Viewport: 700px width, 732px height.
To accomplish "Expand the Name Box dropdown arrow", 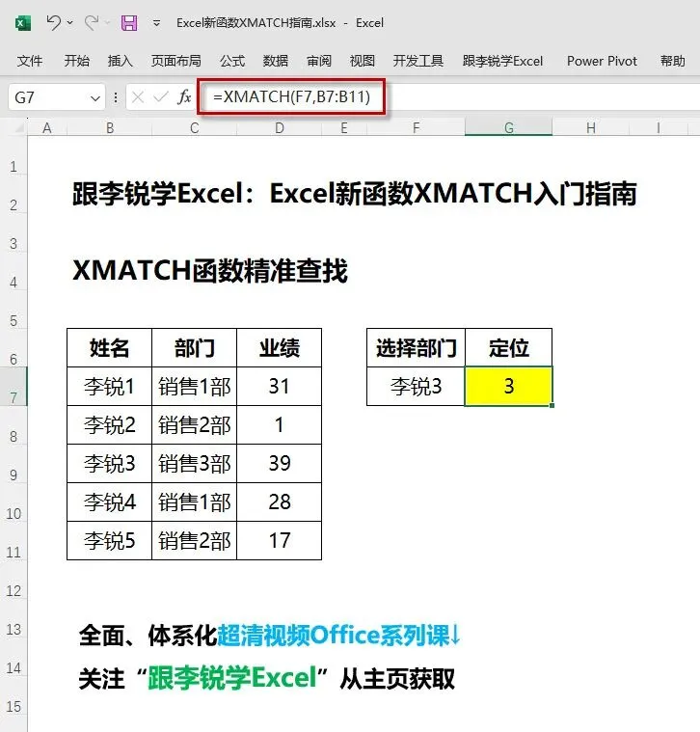I will pyautogui.click(x=95, y=98).
